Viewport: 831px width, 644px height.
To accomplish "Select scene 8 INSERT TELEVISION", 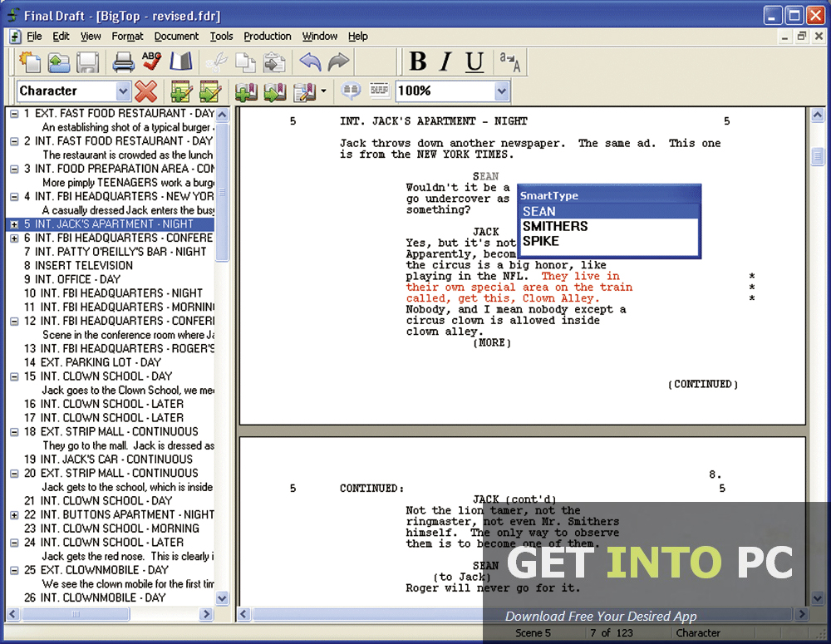I will click(x=78, y=266).
